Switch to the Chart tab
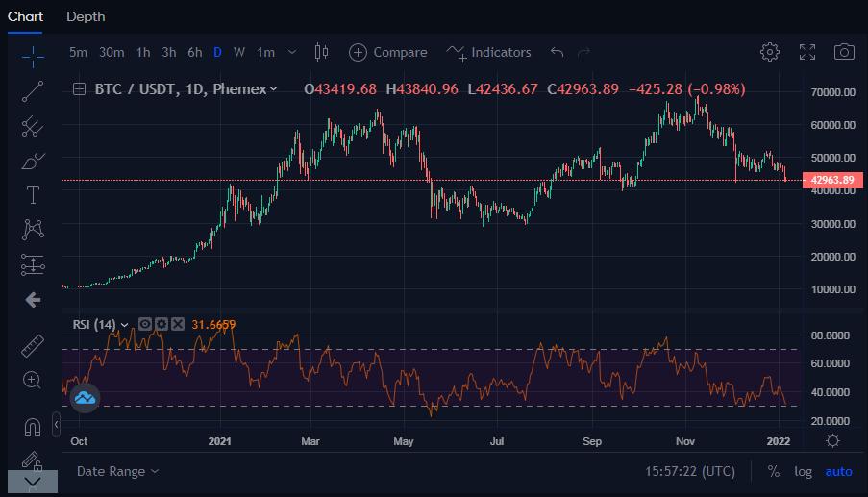The width and height of the screenshot is (868, 497). (25, 16)
